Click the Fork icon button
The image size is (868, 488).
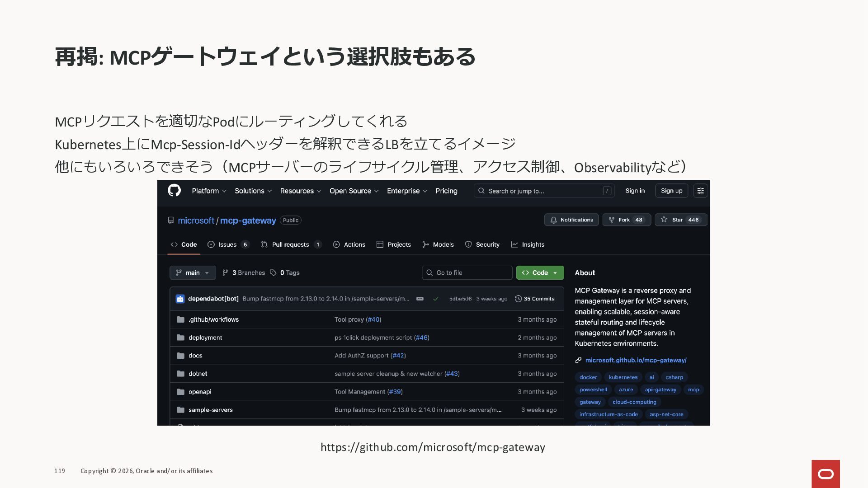[612, 220]
